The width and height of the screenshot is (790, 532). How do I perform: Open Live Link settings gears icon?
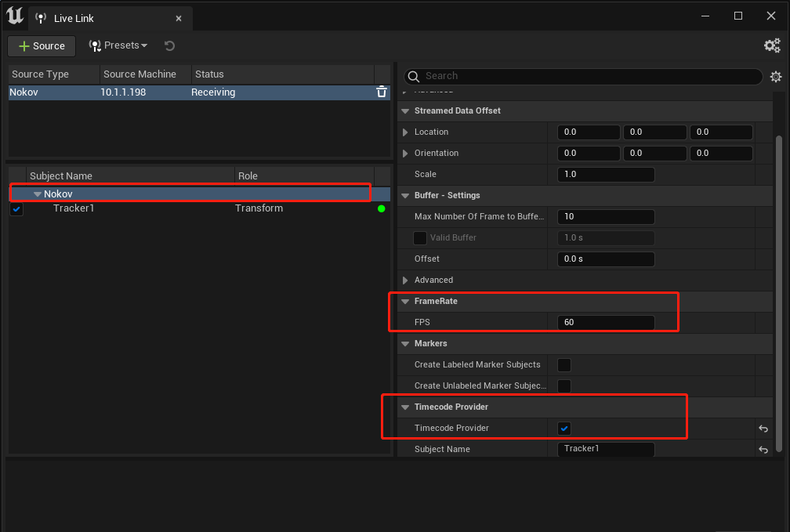coord(772,46)
